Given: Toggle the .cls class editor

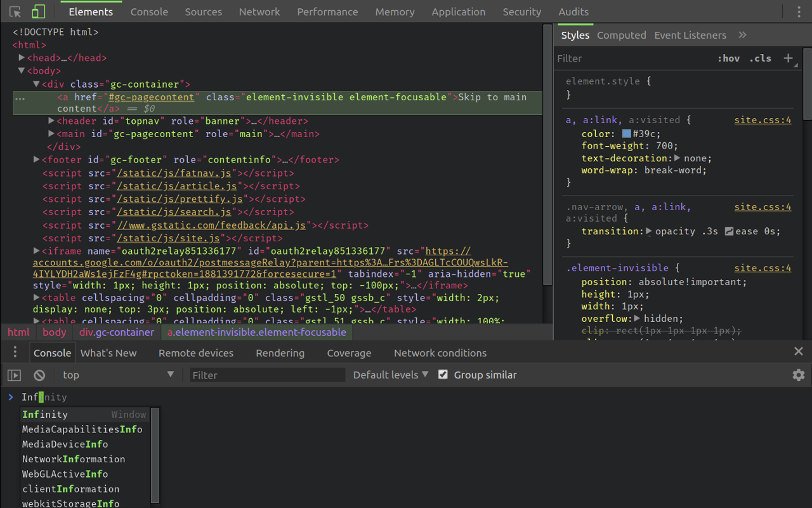Looking at the screenshot, I should coord(760,58).
